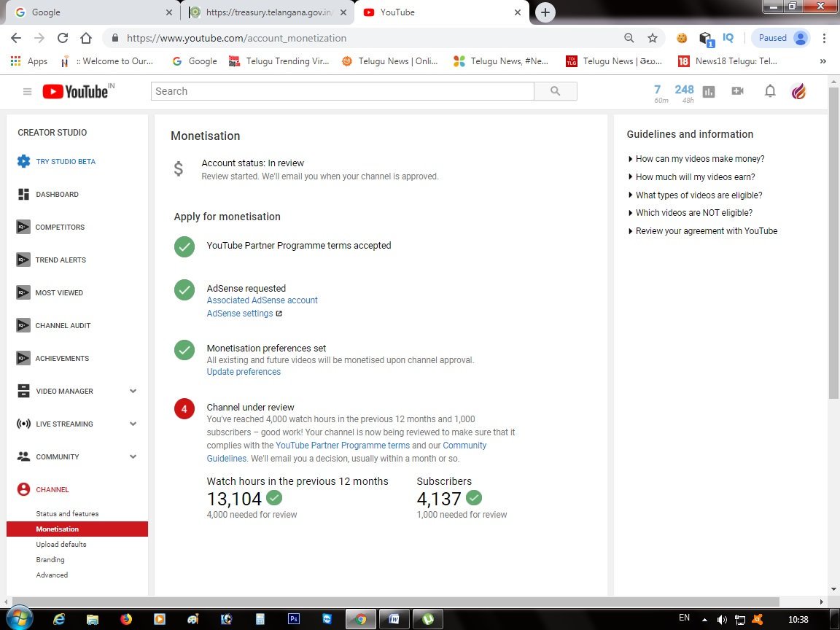Image resolution: width=840 pixels, height=630 pixels.
Task: Click the zoom magnifier in address bar
Action: (x=629, y=38)
